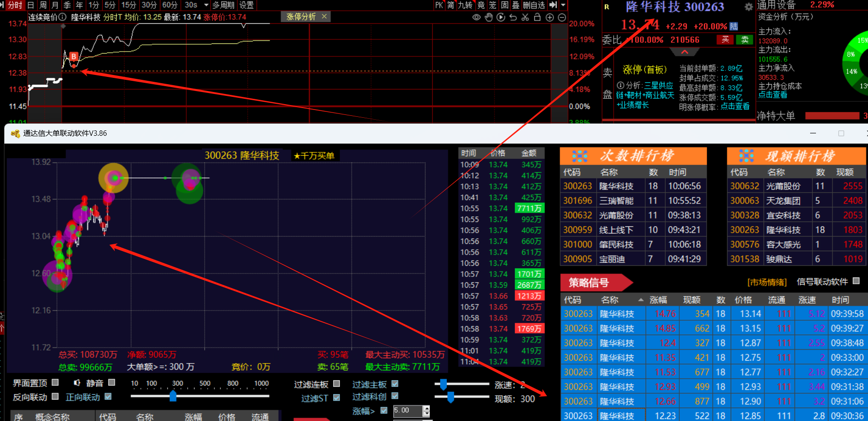Image resolution: width=868 pixels, height=421 pixels.
Task: Toggle the 过滤ST checkbox
Action: pyautogui.click(x=337, y=398)
